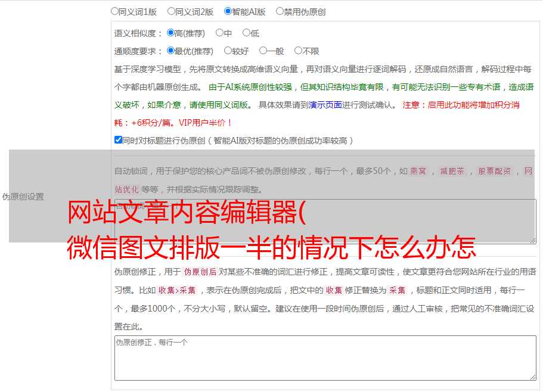This screenshot has height=392, width=543.
Task: Click the 伪原创修正 textarea resize grip
Action: point(533,377)
